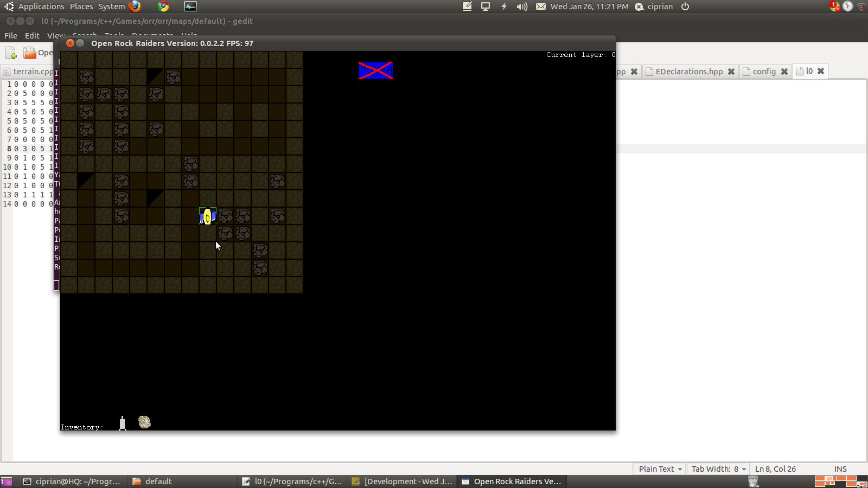Click the crossed-out blue building sprite

click(x=376, y=70)
